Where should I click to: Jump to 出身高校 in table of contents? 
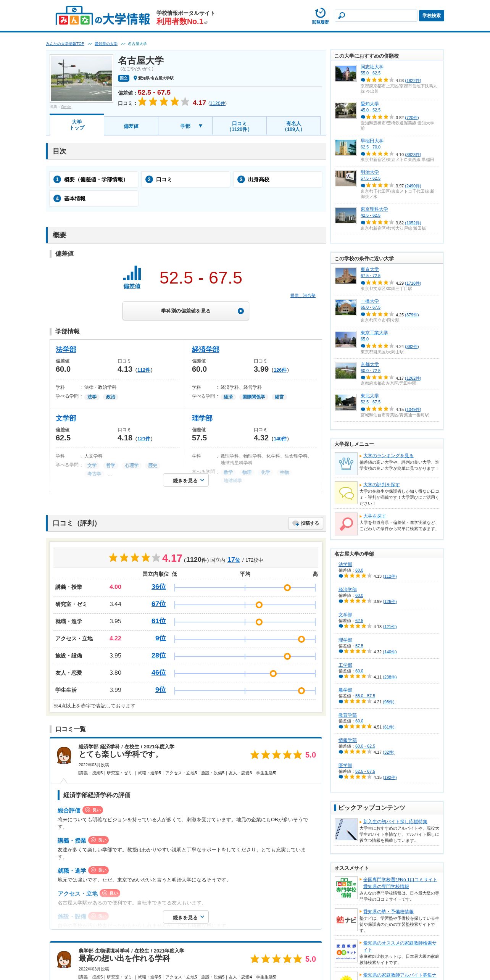[277, 179]
